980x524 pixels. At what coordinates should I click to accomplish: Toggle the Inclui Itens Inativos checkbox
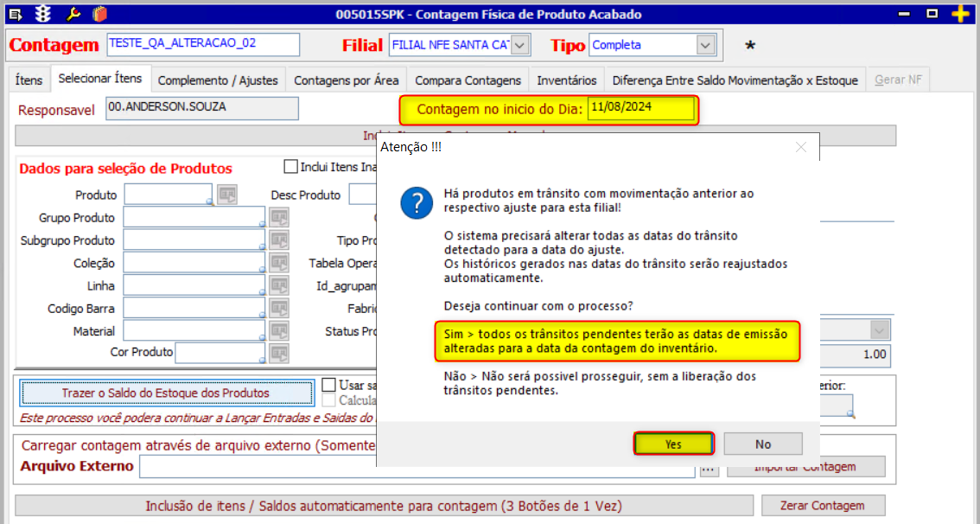point(290,166)
